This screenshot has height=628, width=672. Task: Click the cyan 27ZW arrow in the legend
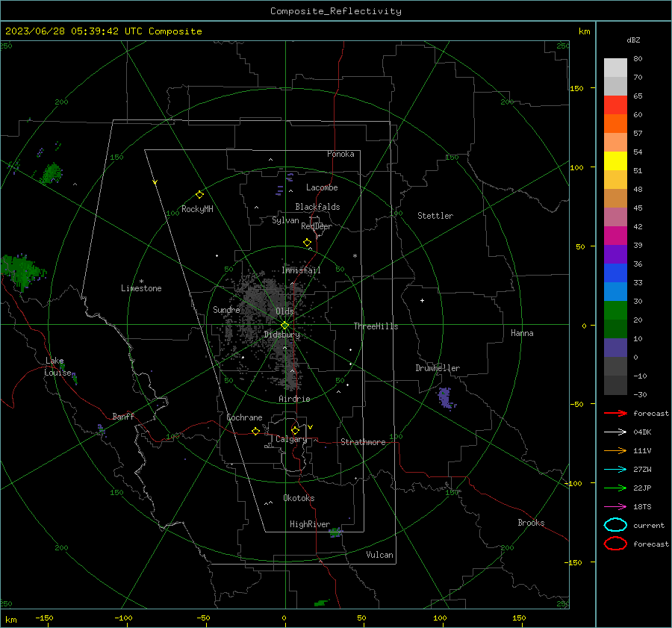pos(615,470)
